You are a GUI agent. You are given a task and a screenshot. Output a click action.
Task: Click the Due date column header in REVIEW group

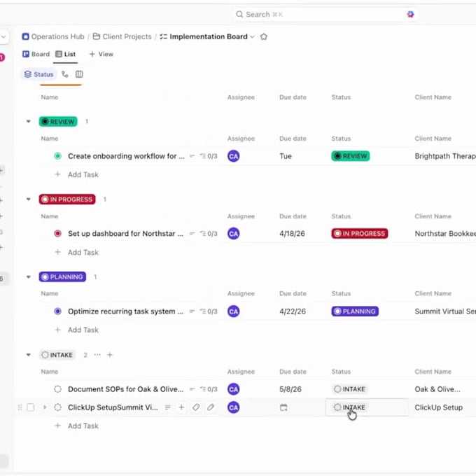pyautogui.click(x=293, y=139)
